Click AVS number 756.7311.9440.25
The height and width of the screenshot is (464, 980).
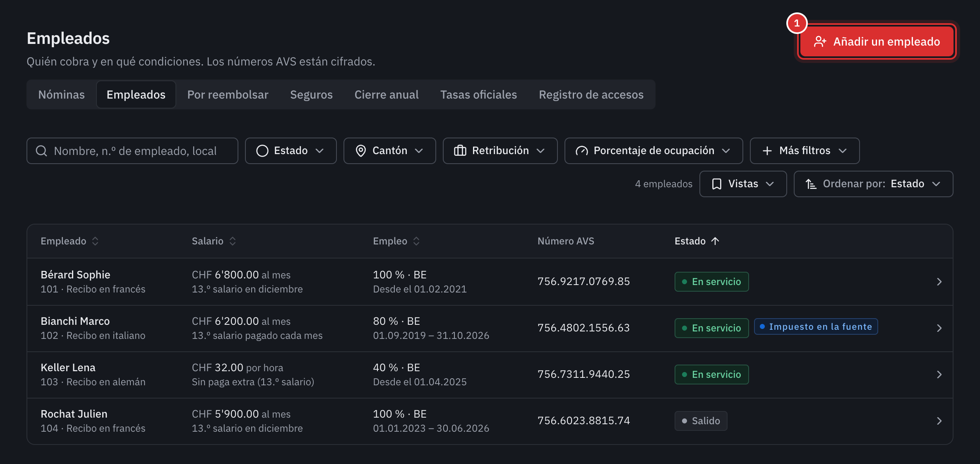coord(584,375)
